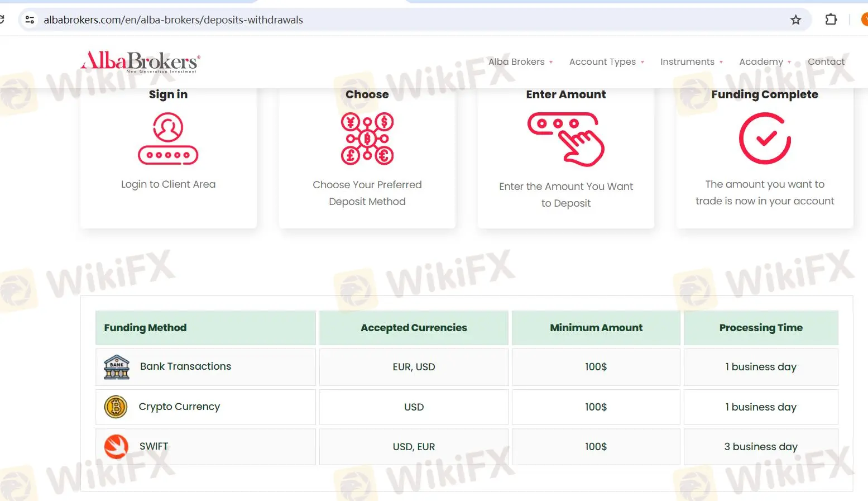Select the 'Choose' step heading
868x501 pixels.
coord(367,94)
